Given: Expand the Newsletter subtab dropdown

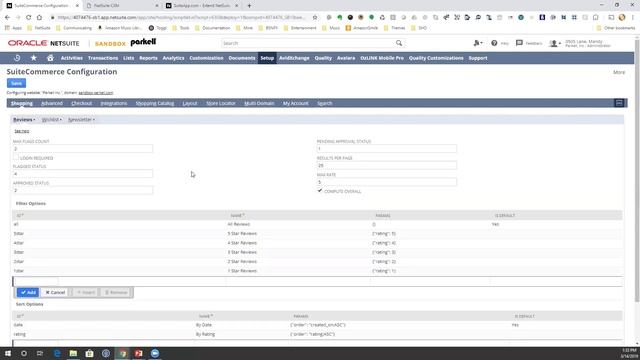Looking at the screenshot, I should click(x=81, y=120).
